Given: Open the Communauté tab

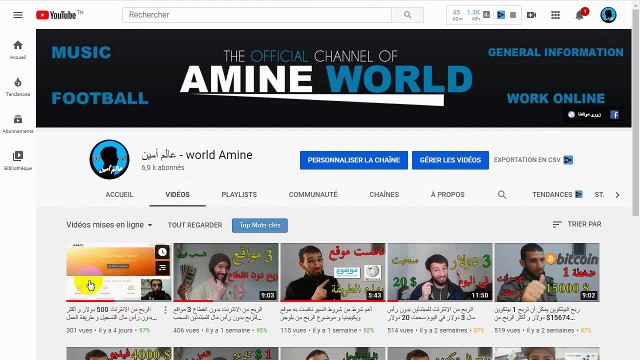Looking at the screenshot, I should 313,195.
